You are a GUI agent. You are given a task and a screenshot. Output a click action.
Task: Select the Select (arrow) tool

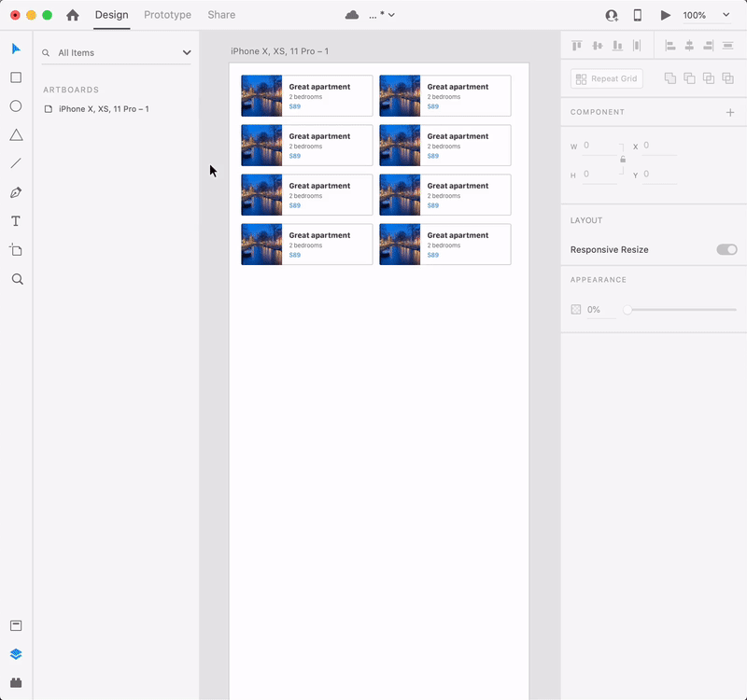pos(16,49)
